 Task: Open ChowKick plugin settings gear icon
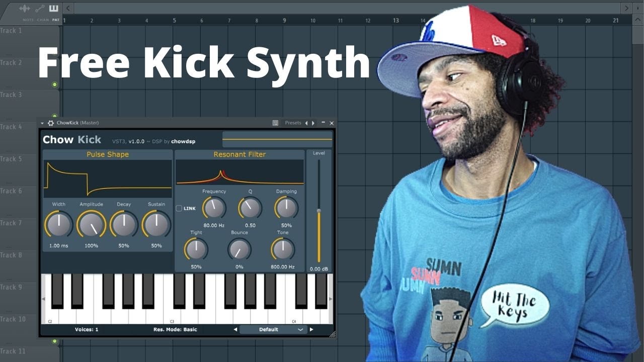(x=50, y=123)
